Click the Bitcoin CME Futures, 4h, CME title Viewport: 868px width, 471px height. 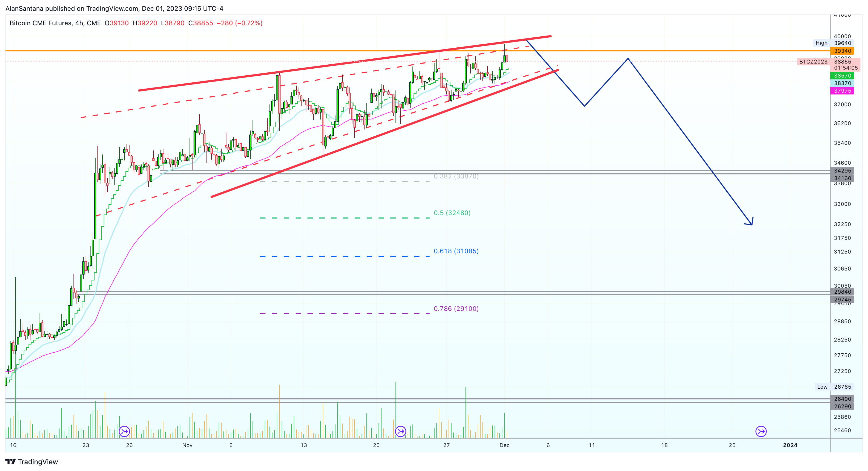55,23
